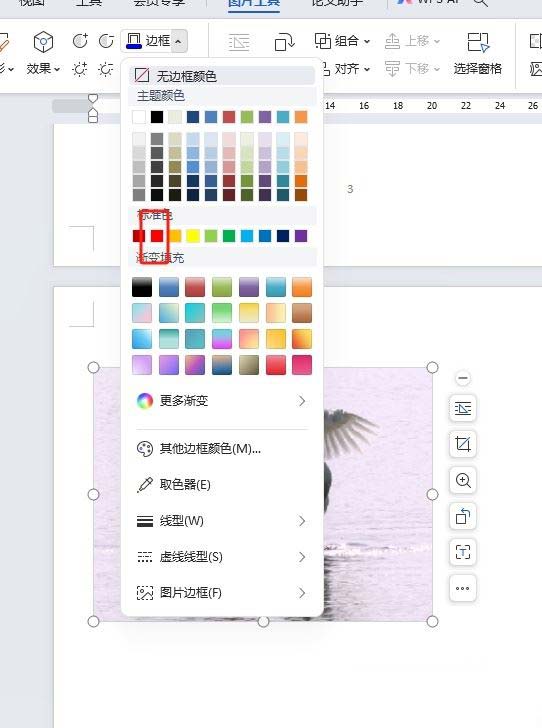This screenshot has height=728, width=542.
Task: Open the 选择窗格 selection pane
Action: [x=477, y=54]
